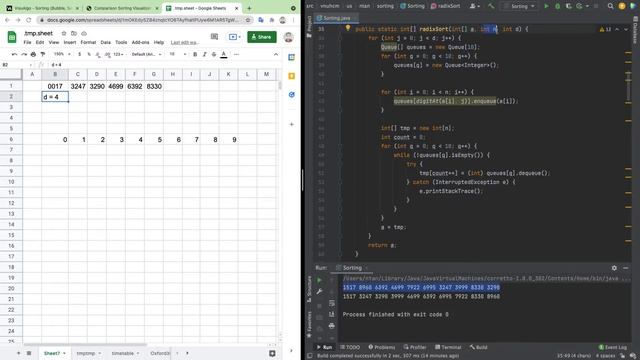Open a new browser tab with plus
640x360 pixels.
coord(249,8)
